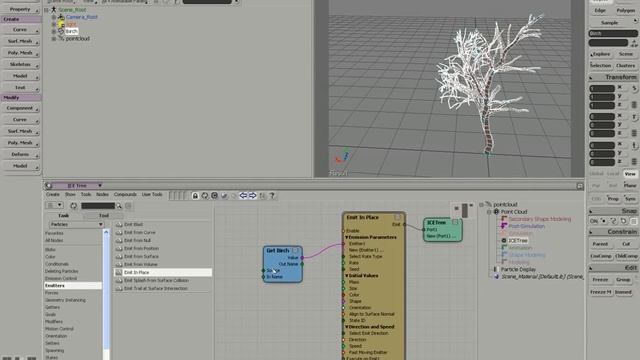Image resolution: width=640 pixels, height=360 pixels.
Task: Click the Polygon selection filter button
Action: 626,11
